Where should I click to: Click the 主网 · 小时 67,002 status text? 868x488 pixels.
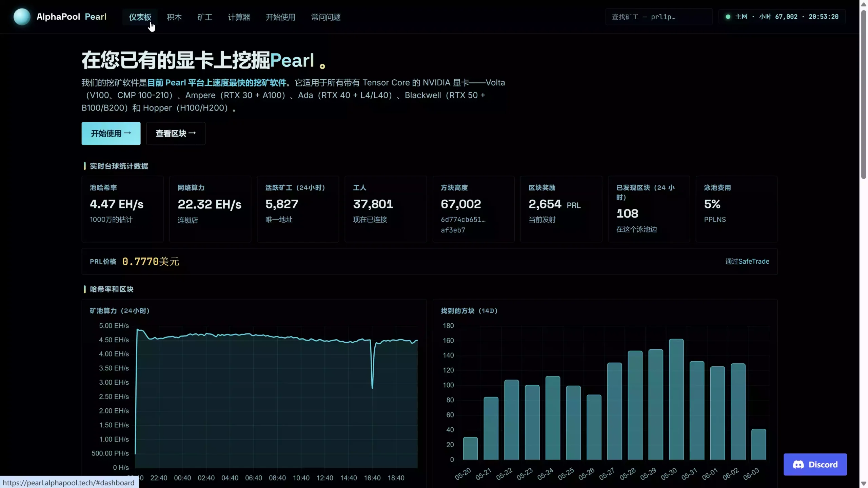[x=766, y=17]
